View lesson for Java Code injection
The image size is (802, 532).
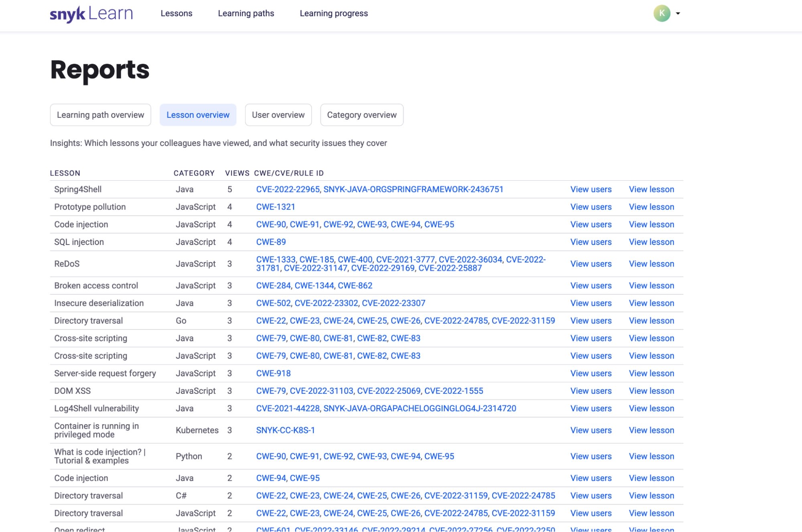[652, 478]
